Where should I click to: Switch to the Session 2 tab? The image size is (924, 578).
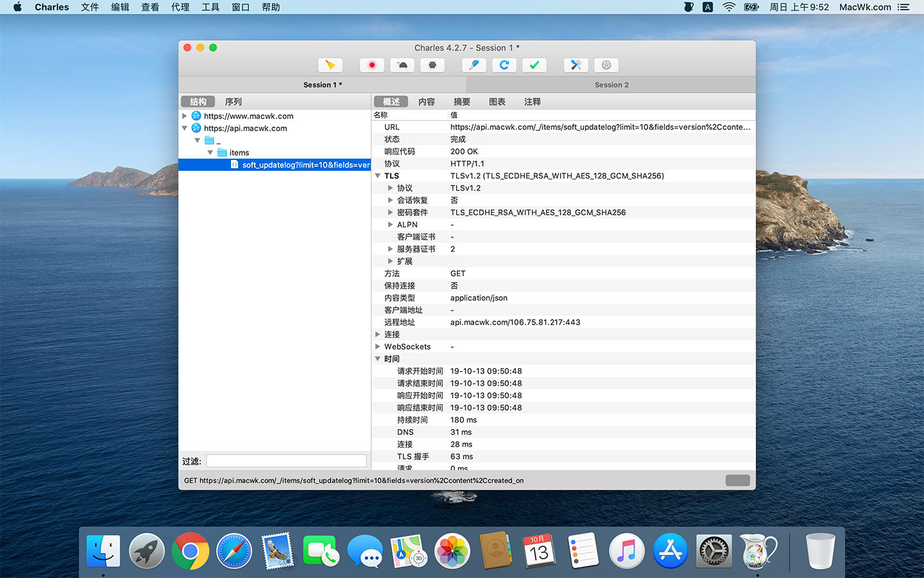point(611,85)
